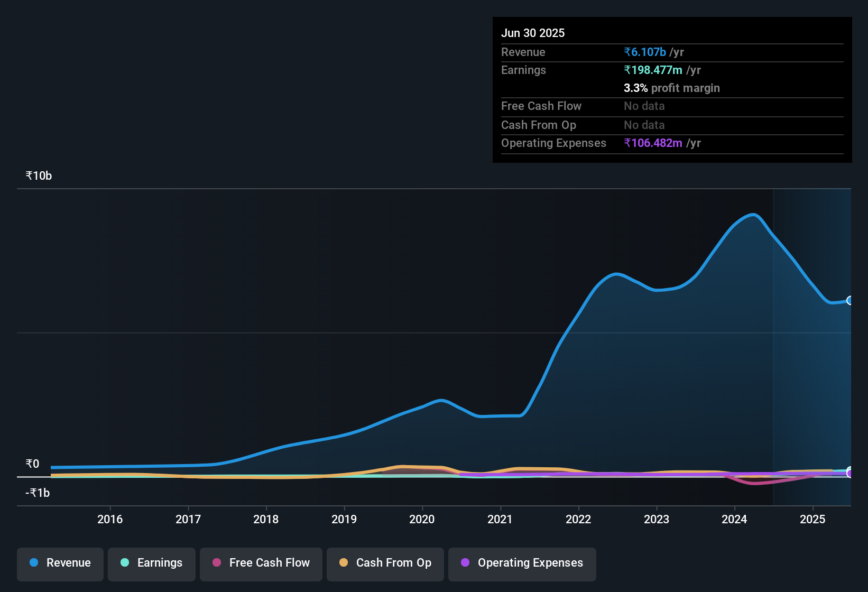Image resolution: width=868 pixels, height=592 pixels.
Task: Click the earnings endpoint marker on chart
Action: [850, 470]
